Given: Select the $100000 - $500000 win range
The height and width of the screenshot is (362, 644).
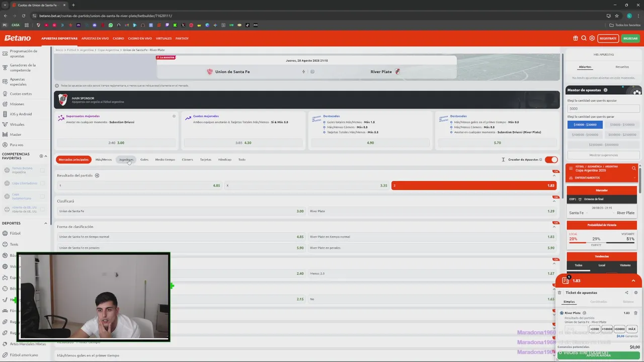Looking at the screenshot, I should click(585, 135).
